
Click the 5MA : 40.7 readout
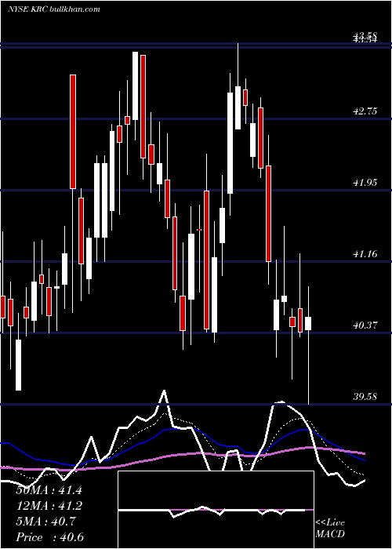click(x=45, y=522)
